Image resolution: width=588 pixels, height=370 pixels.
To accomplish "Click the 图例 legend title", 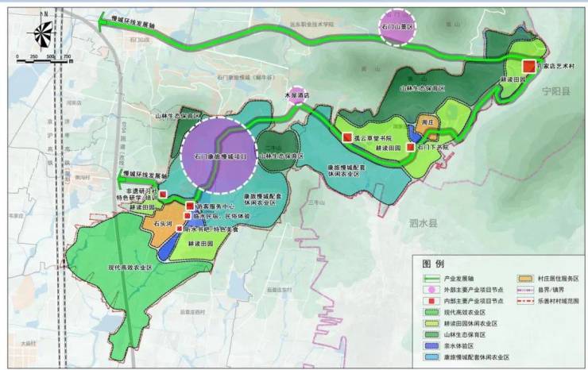I will coord(433,264).
